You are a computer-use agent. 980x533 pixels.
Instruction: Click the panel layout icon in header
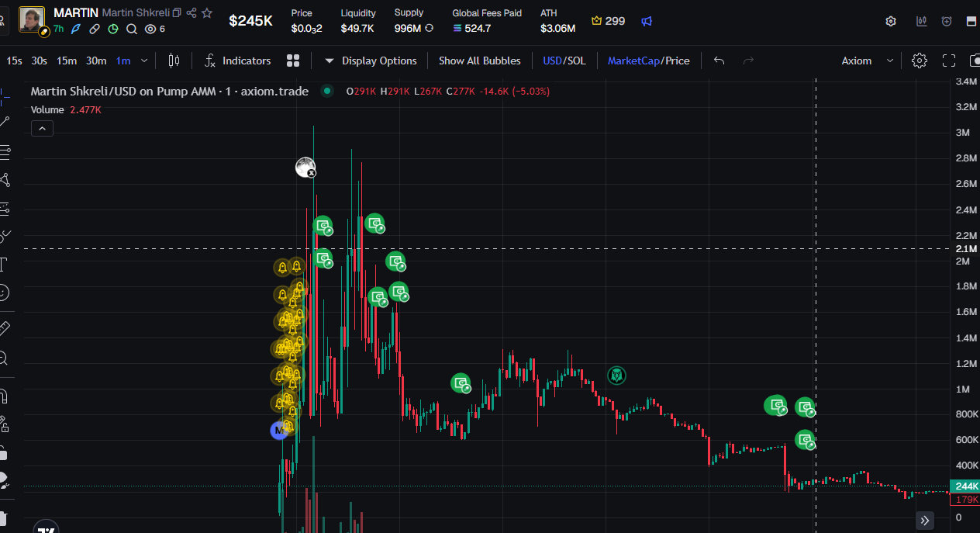click(x=971, y=21)
